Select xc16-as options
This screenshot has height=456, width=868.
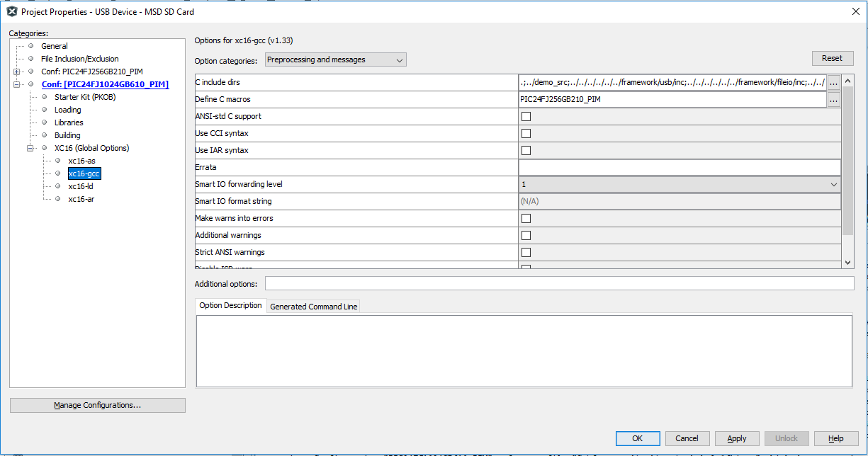[x=81, y=161]
